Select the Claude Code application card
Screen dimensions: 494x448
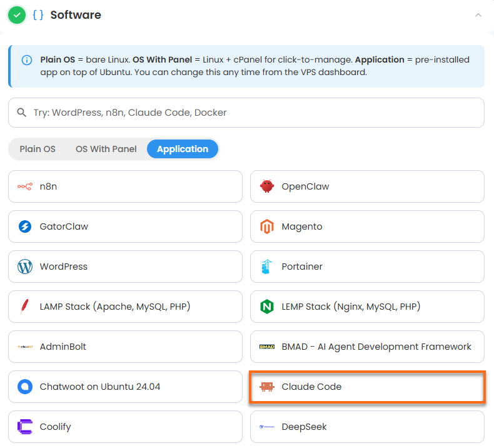pyautogui.click(x=367, y=387)
